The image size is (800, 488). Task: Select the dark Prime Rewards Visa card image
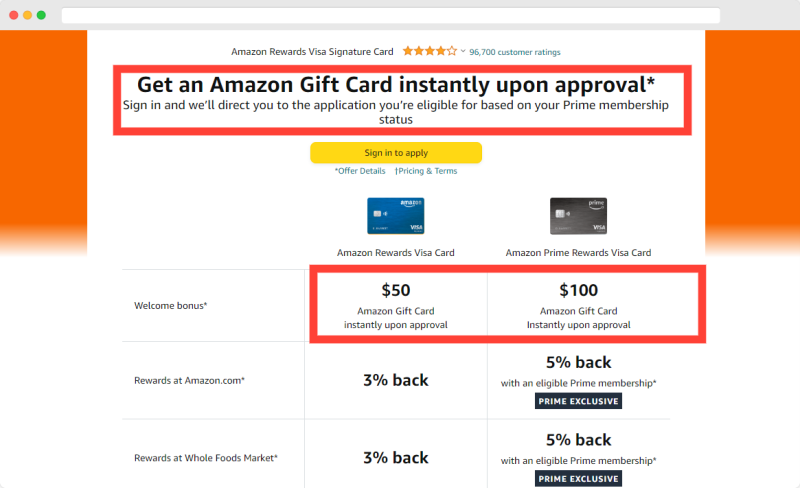[x=579, y=216]
